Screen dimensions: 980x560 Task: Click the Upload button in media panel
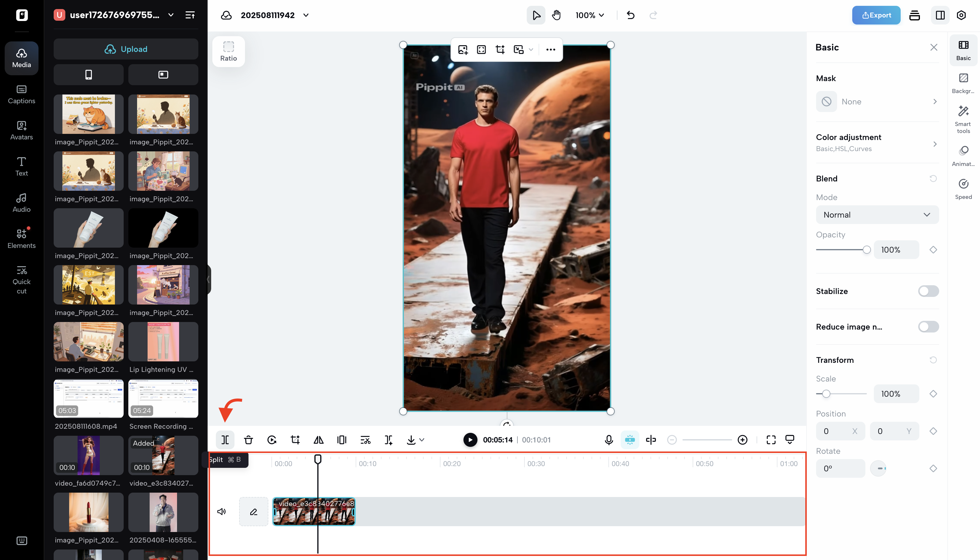pos(126,49)
